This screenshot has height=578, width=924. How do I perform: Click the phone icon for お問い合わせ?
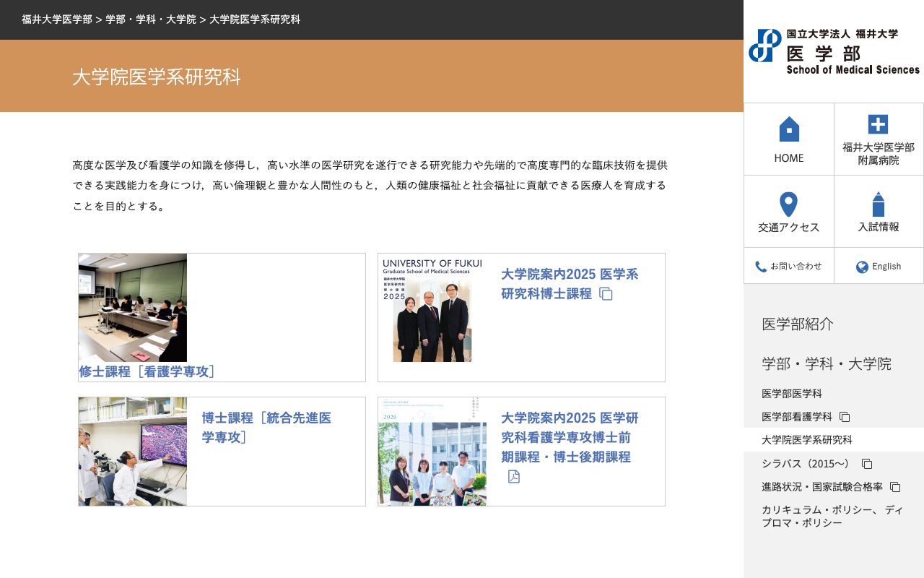click(762, 267)
